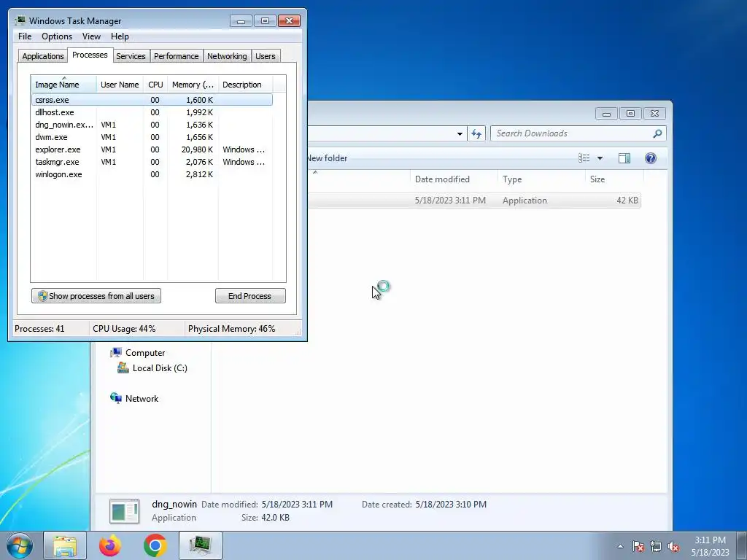The width and height of the screenshot is (747, 560).
Task: Minimize the Explorer Downloads window
Action: (606, 113)
